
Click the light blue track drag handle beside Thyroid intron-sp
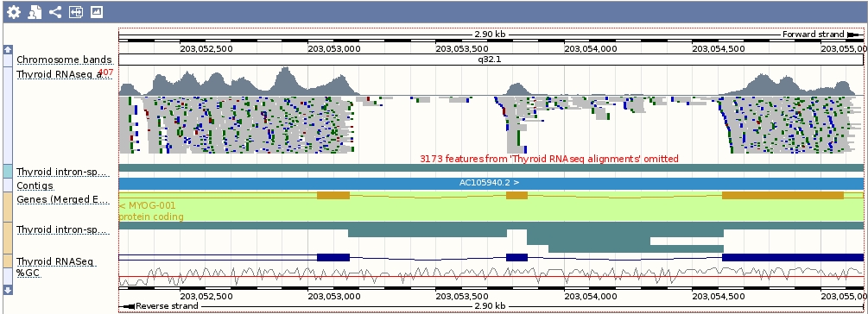coord(7,172)
